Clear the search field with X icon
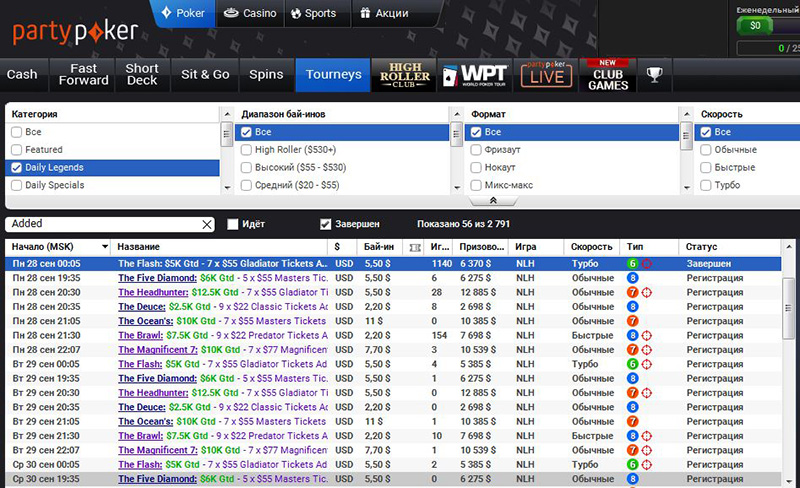 [x=207, y=225]
